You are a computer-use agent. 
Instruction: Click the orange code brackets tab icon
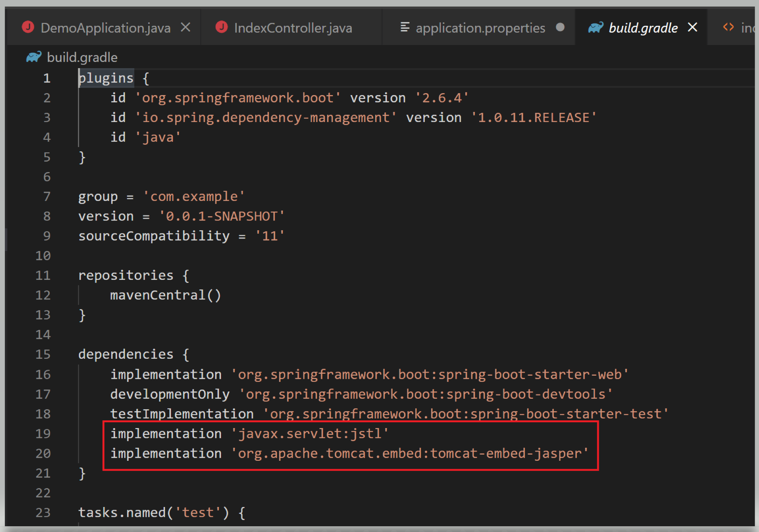point(728,27)
